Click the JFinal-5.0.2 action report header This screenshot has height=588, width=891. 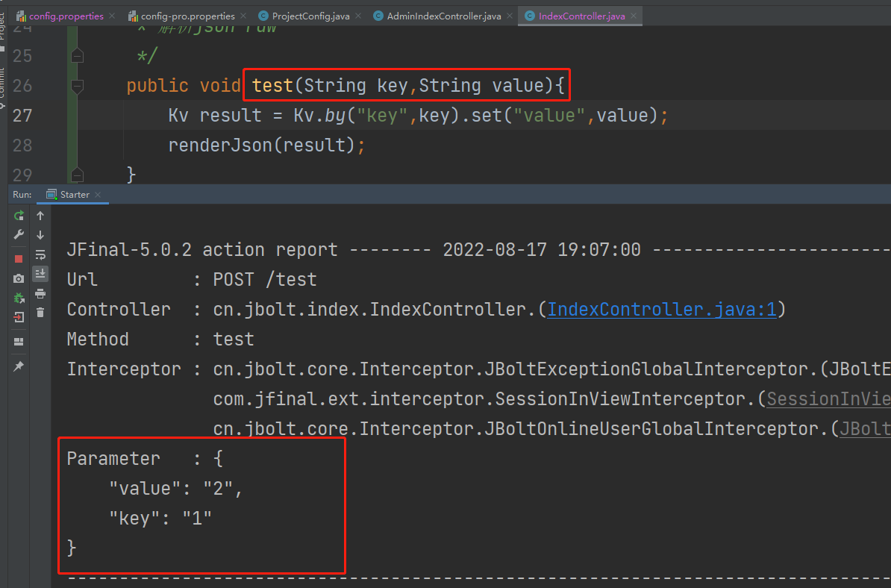click(x=201, y=249)
